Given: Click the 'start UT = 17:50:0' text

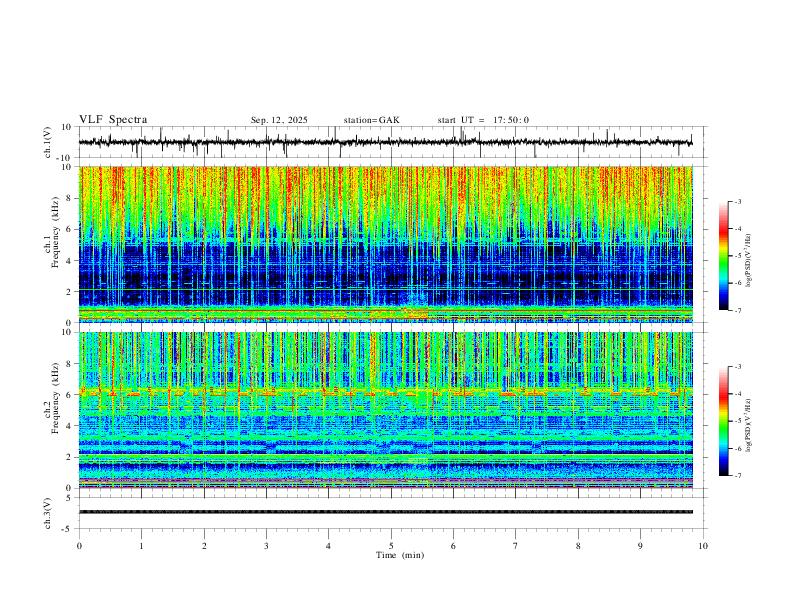Looking at the screenshot, I should click(483, 120).
